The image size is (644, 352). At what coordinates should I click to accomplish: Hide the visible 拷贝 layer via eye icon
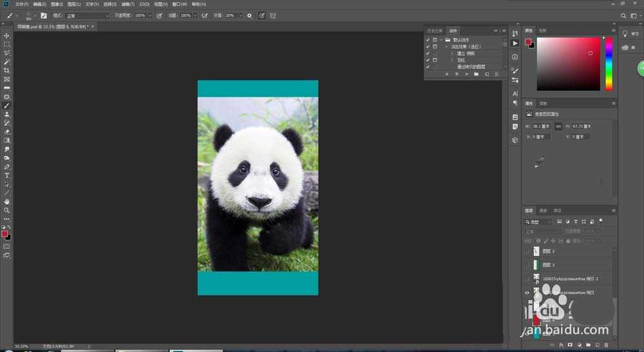pos(527,292)
